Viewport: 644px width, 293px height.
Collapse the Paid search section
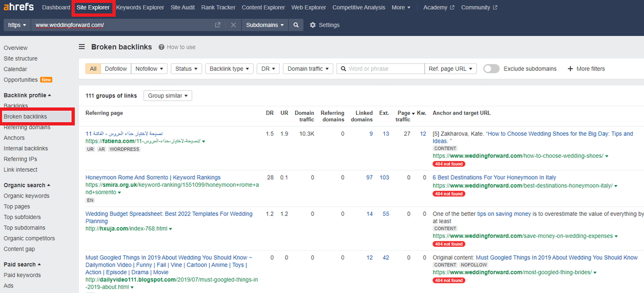click(x=23, y=265)
